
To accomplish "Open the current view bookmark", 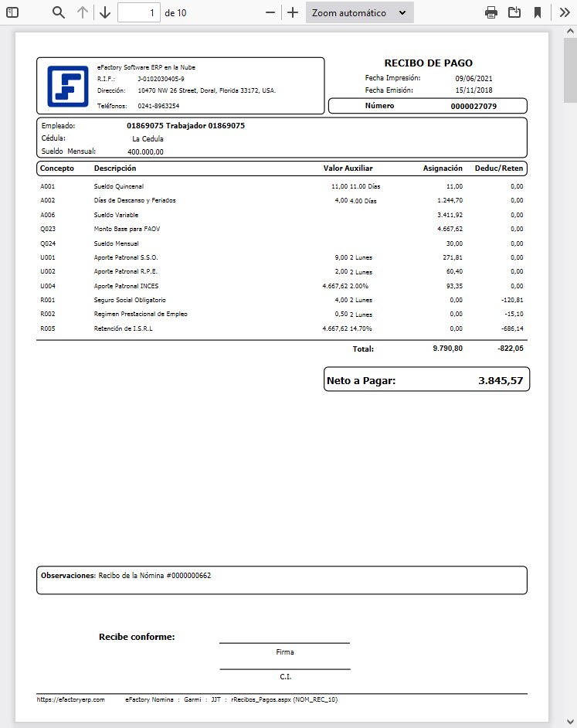I will (538, 12).
